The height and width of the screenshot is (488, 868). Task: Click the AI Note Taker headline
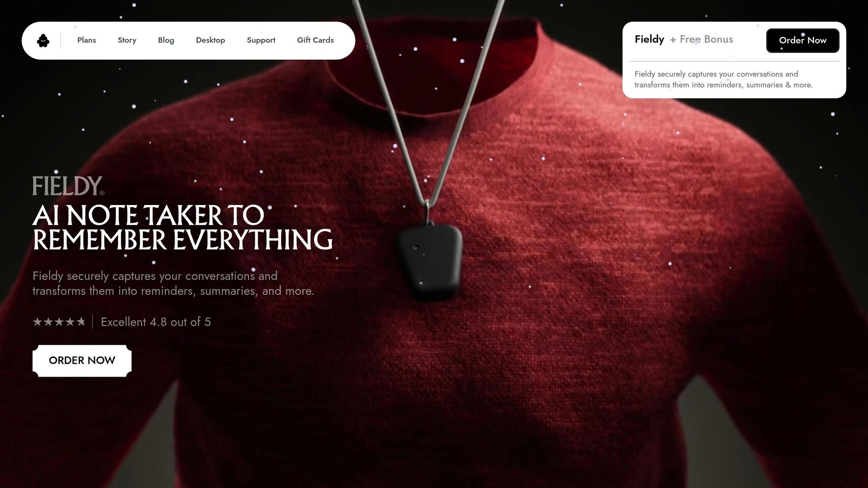(x=182, y=227)
